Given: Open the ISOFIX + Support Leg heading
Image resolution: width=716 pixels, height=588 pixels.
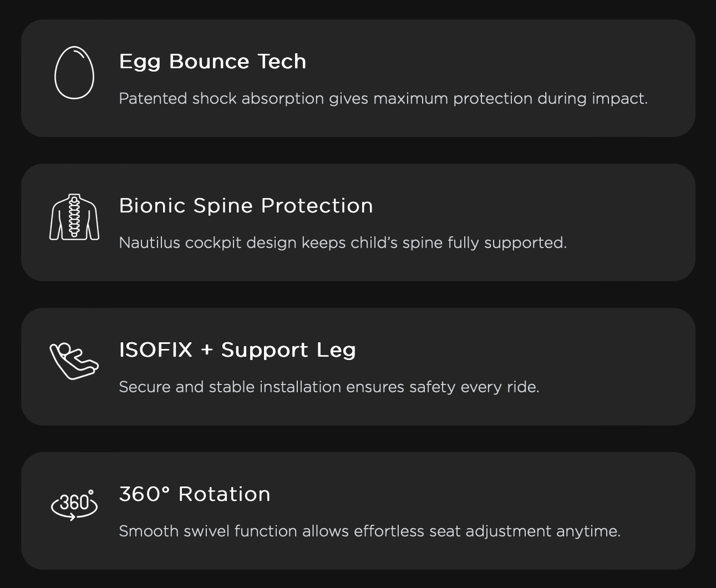Looking at the screenshot, I should (x=237, y=349).
